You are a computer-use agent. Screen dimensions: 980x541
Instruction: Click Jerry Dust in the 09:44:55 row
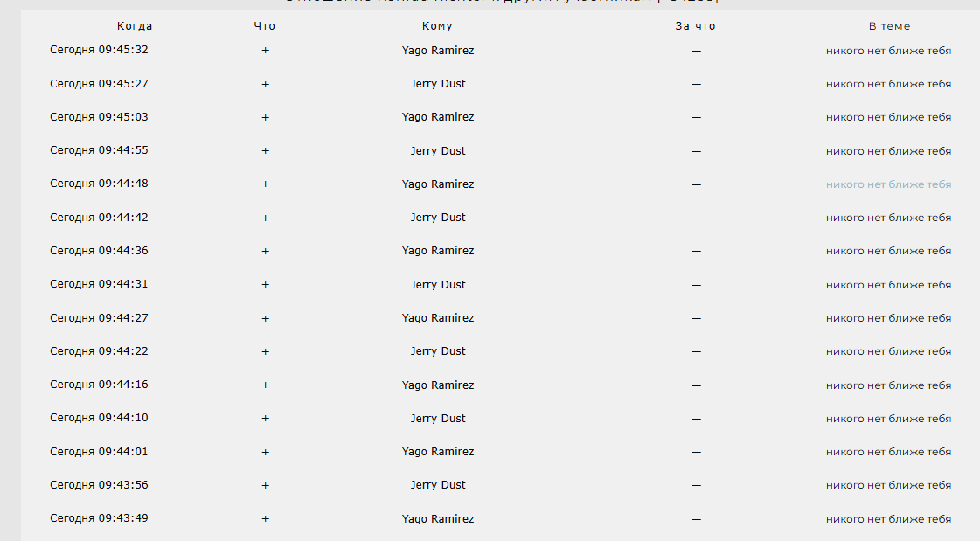437,150
